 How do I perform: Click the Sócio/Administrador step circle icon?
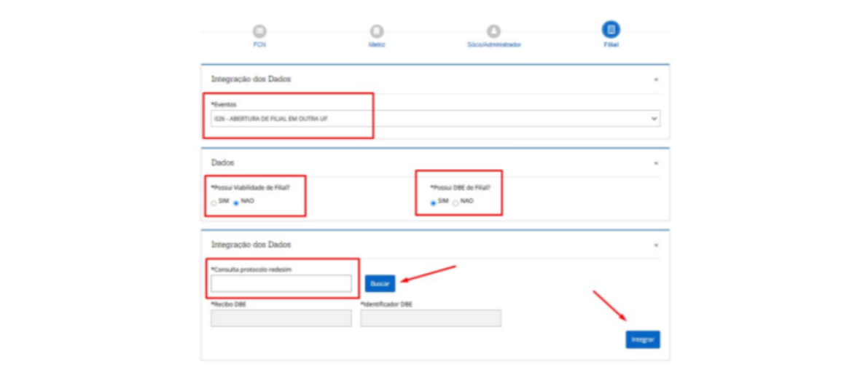tap(493, 31)
